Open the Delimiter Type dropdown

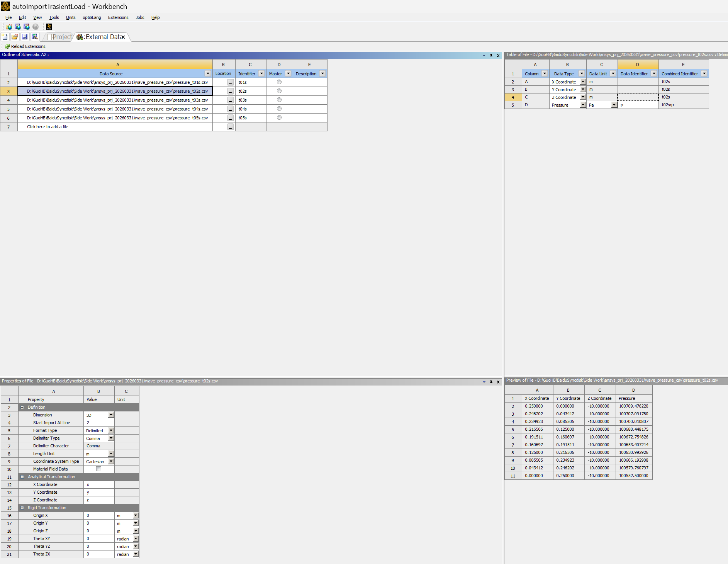click(x=111, y=438)
